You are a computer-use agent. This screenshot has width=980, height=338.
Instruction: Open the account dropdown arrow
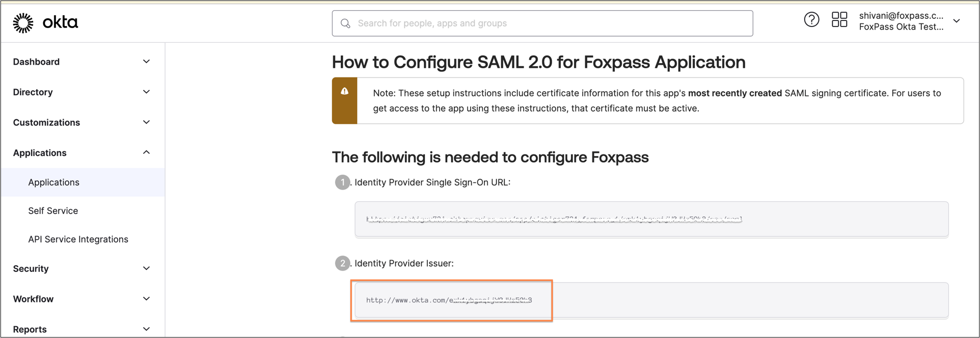pyautogui.click(x=957, y=21)
